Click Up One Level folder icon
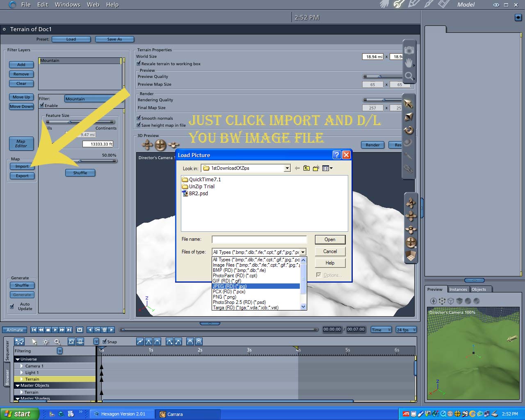 click(x=306, y=168)
